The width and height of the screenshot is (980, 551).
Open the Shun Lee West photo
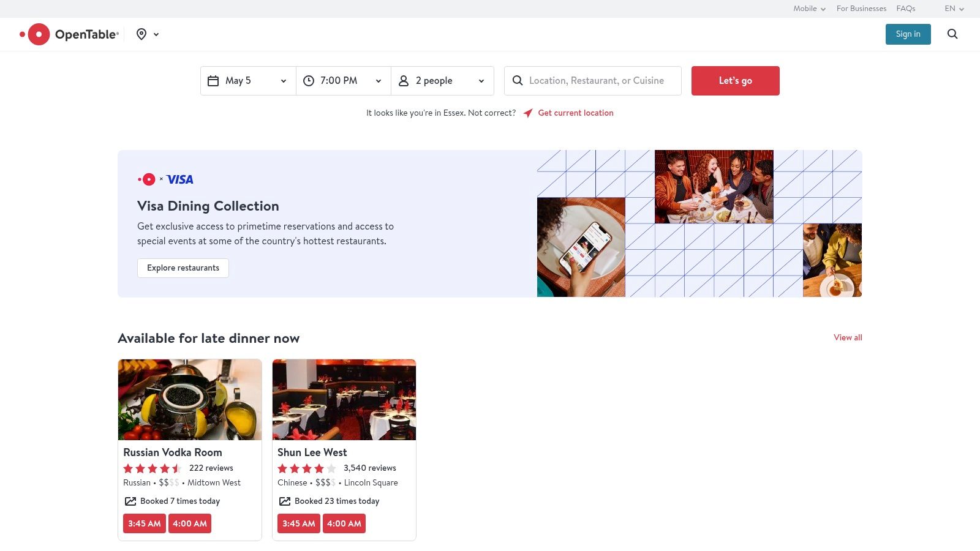click(x=344, y=400)
